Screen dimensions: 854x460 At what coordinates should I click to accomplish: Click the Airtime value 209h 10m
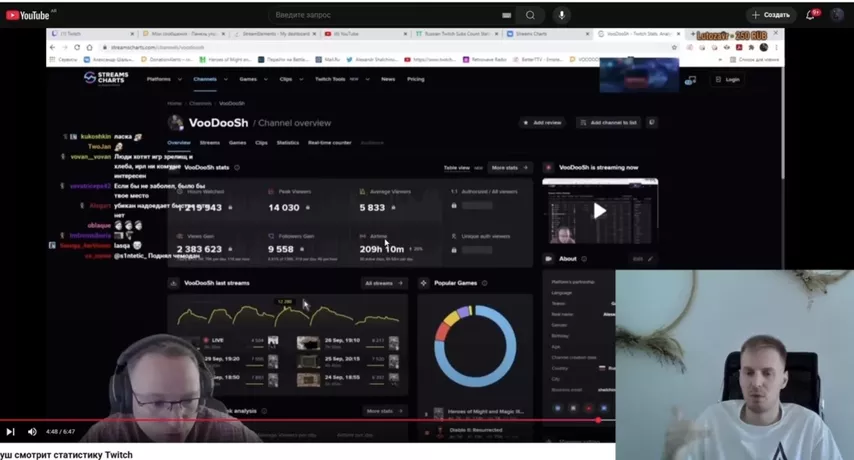click(x=382, y=249)
